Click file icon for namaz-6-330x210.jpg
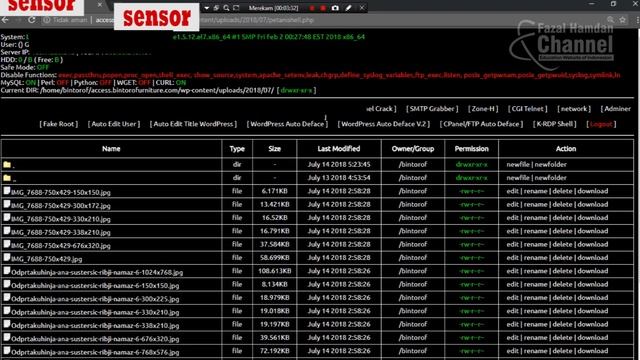The height and width of the screenshot is (360, 640). point(7,311)
